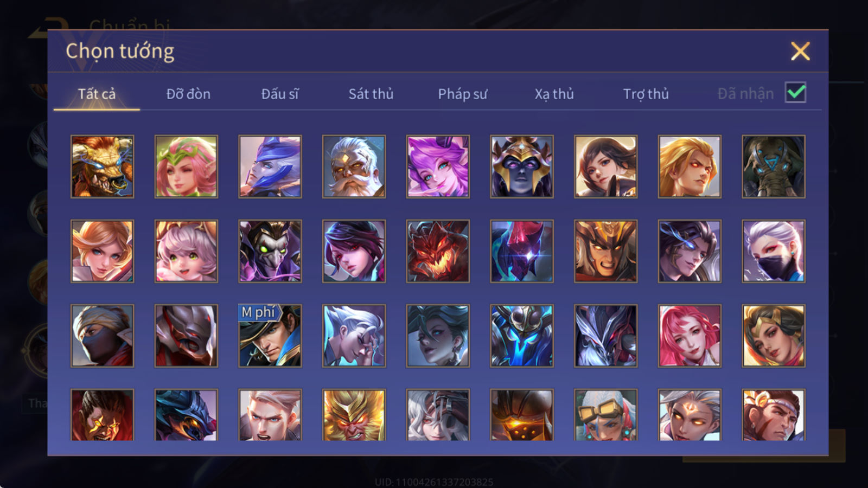The image size is (868, 488).
Task: Switch to the 'Đỡ đòn' tab
Action: pos(188,94)
